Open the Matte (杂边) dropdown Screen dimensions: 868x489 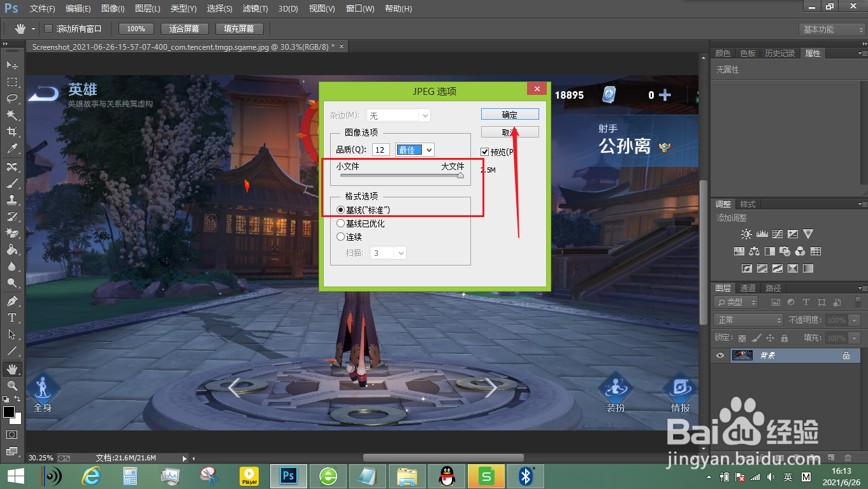click(x=399, y=115)
